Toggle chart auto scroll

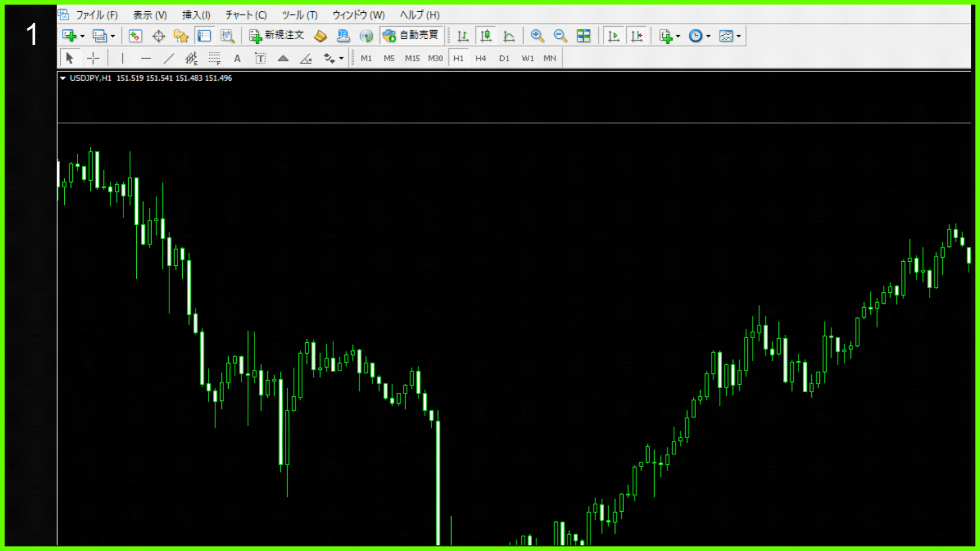pyautogui.click(x=614, y=36)
